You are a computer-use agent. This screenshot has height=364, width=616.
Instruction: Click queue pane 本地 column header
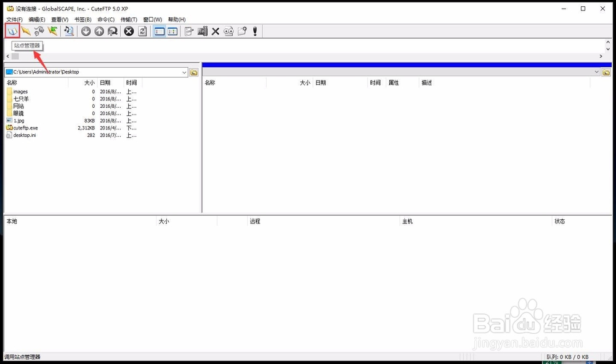click(x=80, y=221)
